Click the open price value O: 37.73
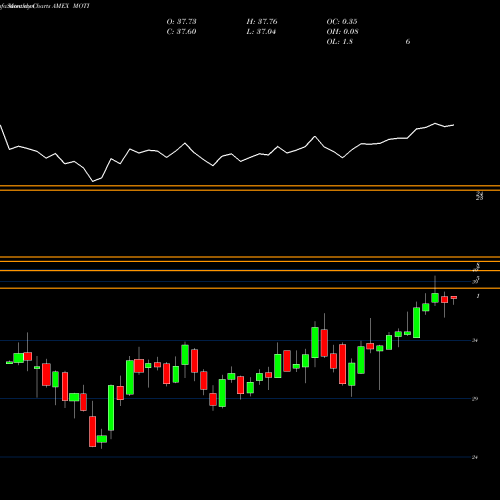 [x=181, y=22]
